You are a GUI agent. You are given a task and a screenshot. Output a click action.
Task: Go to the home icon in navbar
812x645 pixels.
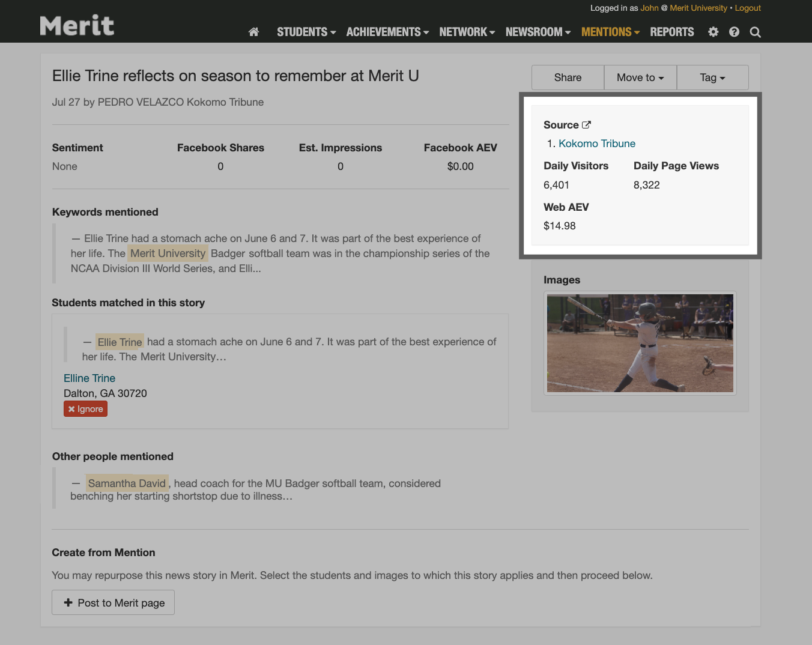253,32
